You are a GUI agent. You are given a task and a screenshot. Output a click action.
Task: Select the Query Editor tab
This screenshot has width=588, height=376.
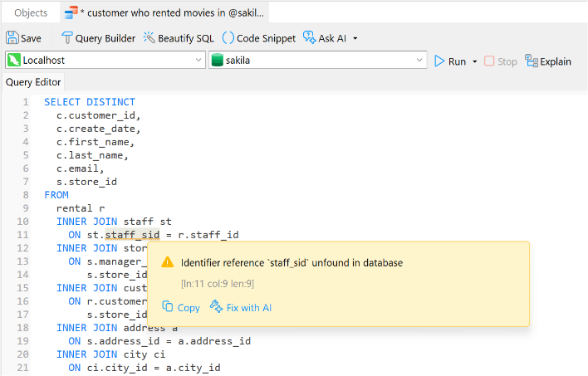(33, 82)
